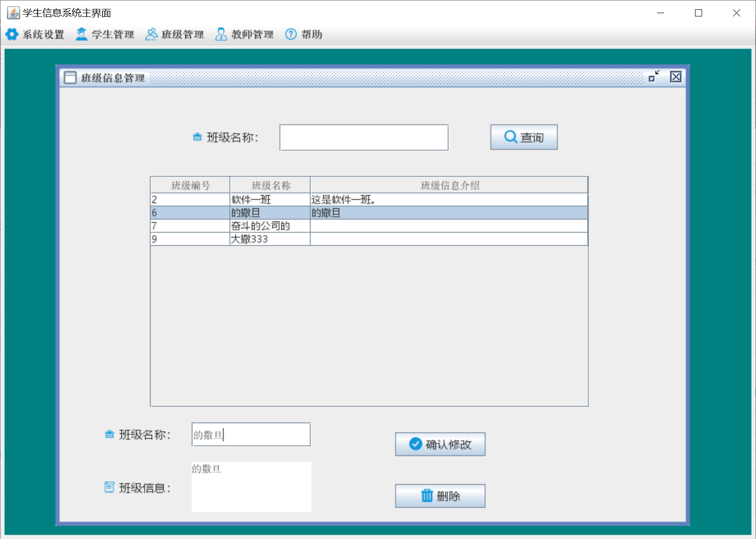
Task: Click the 班级信息介绍 column header
Action: (x=449, y=185)
